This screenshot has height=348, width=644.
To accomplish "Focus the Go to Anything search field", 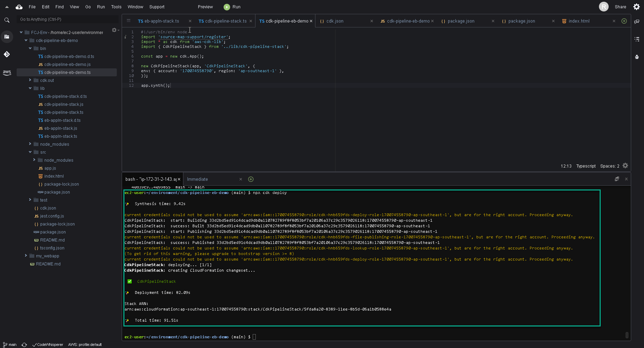I will coord(68,19).
